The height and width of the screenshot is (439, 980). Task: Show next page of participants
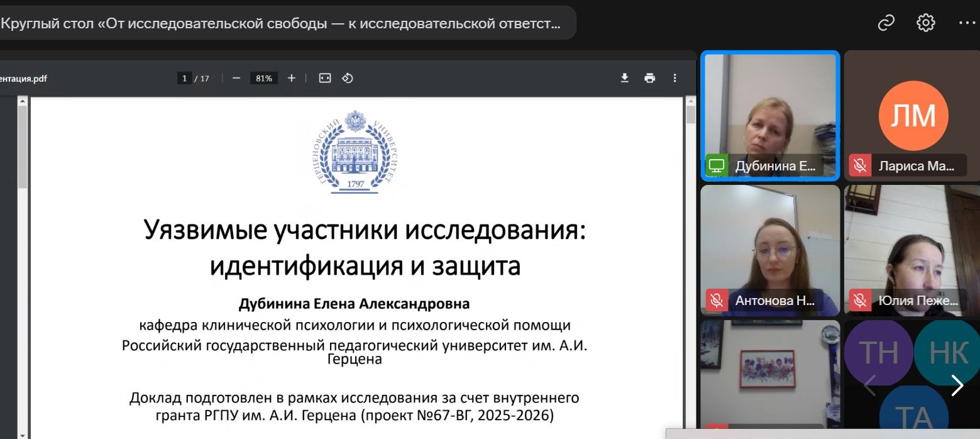click(x=957, y=385)
